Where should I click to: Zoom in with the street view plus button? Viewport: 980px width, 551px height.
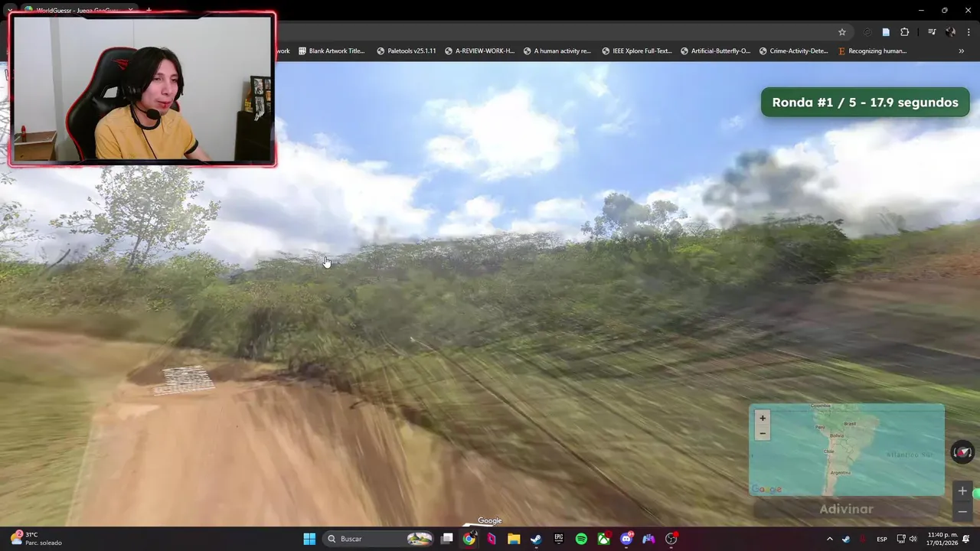pyautogui.click(x=962, y=491)
